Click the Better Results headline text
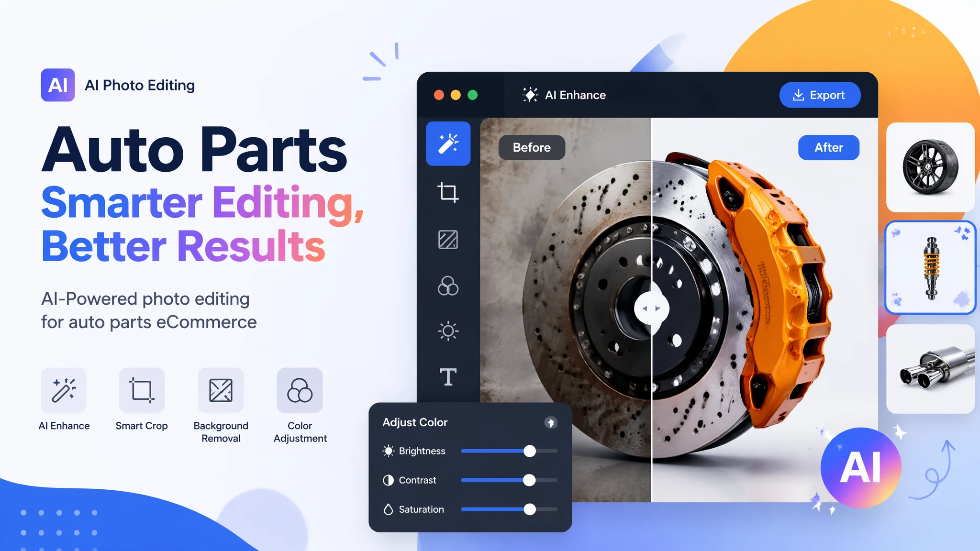Screen dimensions: 980x551 [x=184, y=246]
